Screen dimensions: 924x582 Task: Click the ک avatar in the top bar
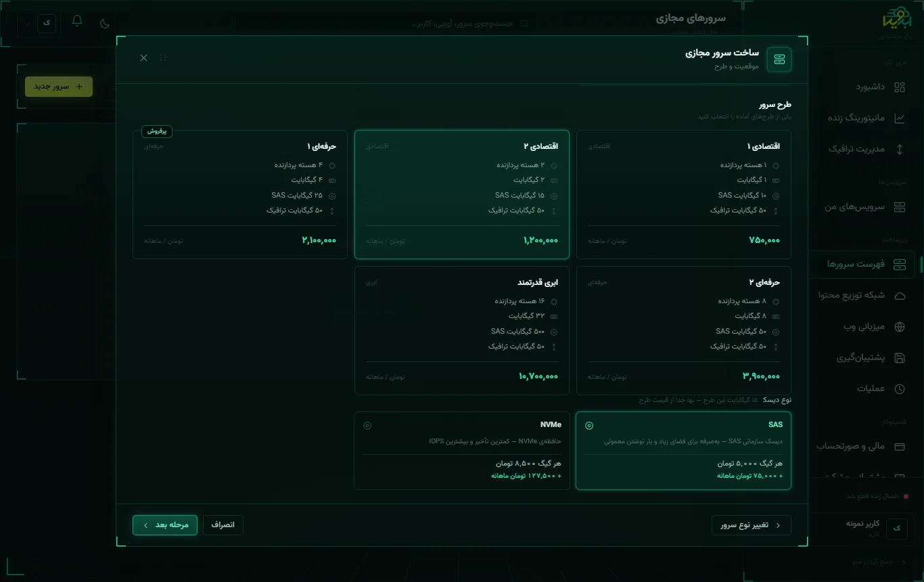point(47,22)
